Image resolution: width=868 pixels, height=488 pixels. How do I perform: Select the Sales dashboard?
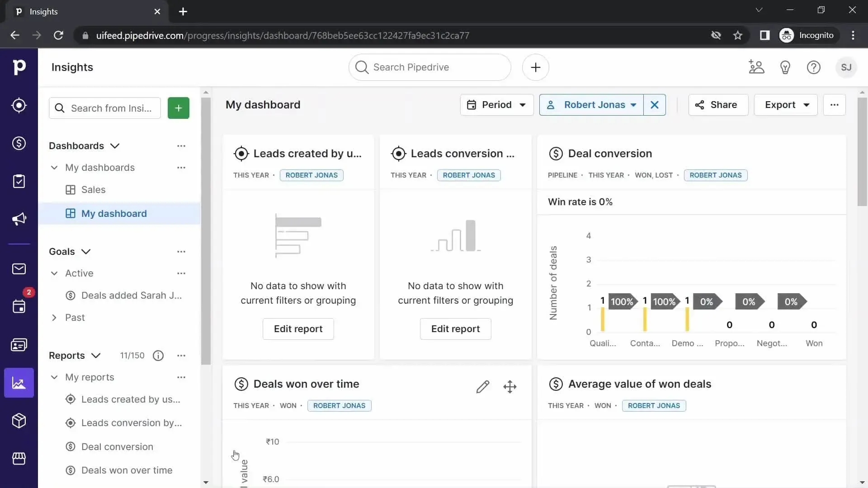pyautogui.click(x=93, y=190)
